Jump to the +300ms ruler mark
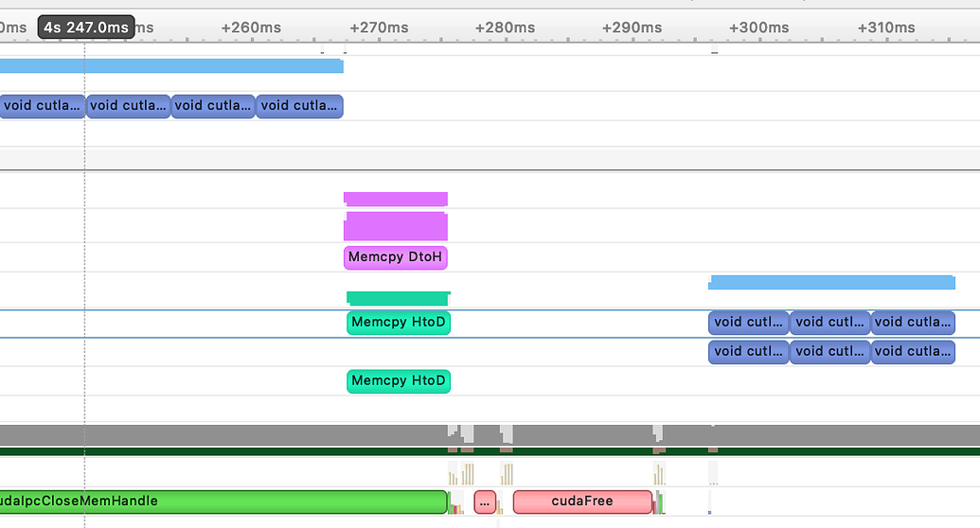The height and width of the screenshot is (528, 980). click(x=758, y=27)
